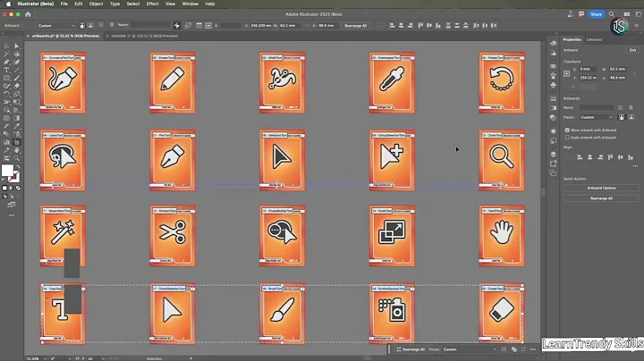Open the Layers panel from the dock
644x361 pixels.
tap(554, 155)
